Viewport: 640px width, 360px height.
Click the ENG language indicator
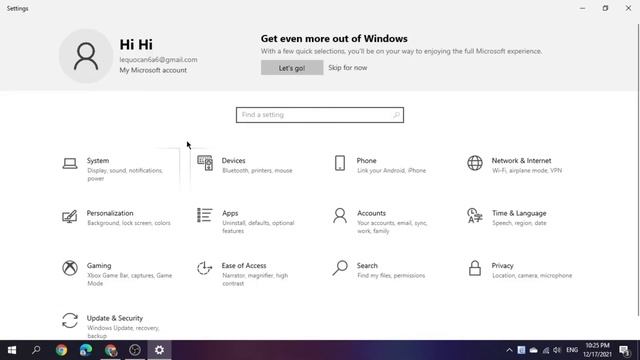pos(572,350)
